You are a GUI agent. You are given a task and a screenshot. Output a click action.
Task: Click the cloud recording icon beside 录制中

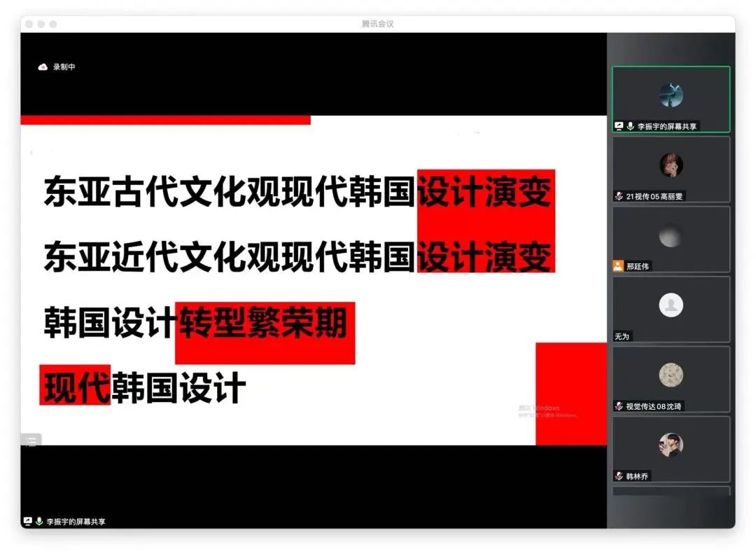pyautogui.click(x=42, y=67)
